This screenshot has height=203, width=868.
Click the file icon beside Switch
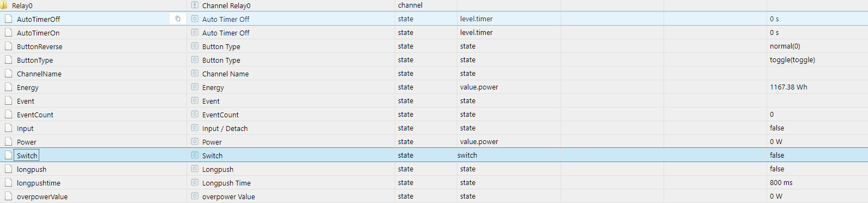click(8, 155)
